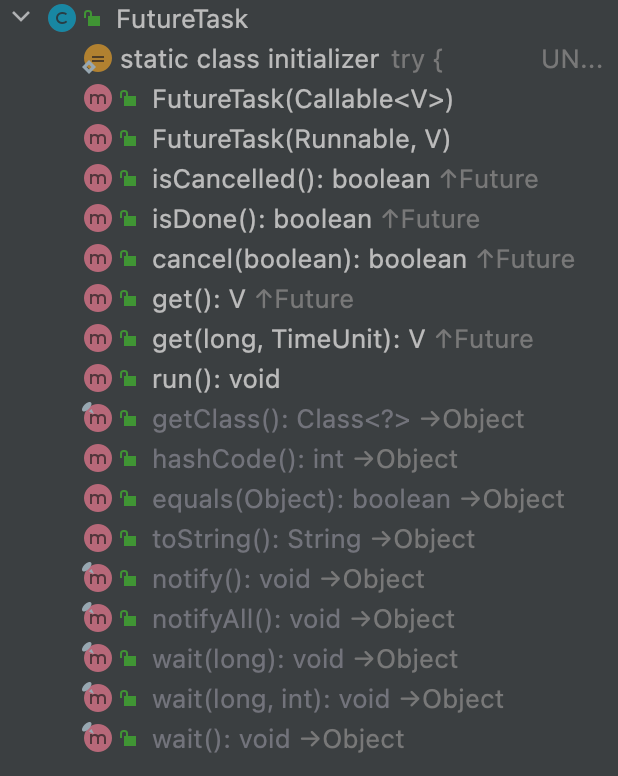Click the final method icon beside getClass()
Screen dimensions: 618x776
point(97,419)
